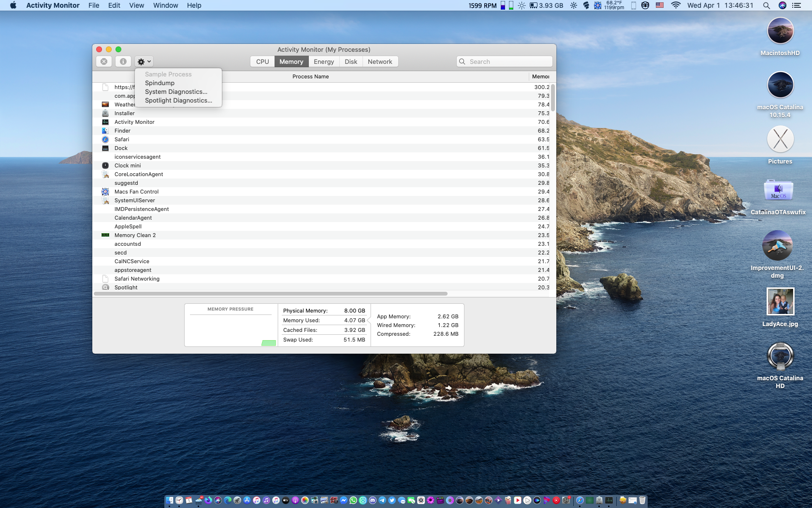Select the iconservicesagent row
812x508 pixels.
point(321,157)
